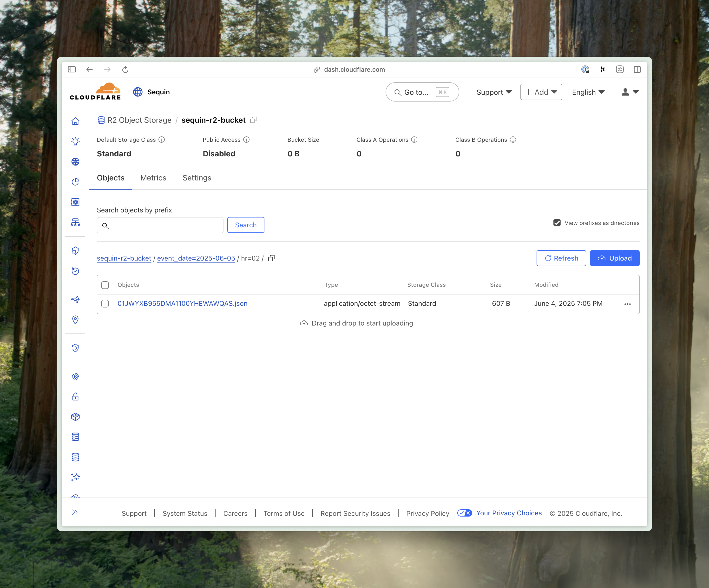Open the Account Home sidebar icon
This screenshot has height=588, width=709.
coord(75,121)
